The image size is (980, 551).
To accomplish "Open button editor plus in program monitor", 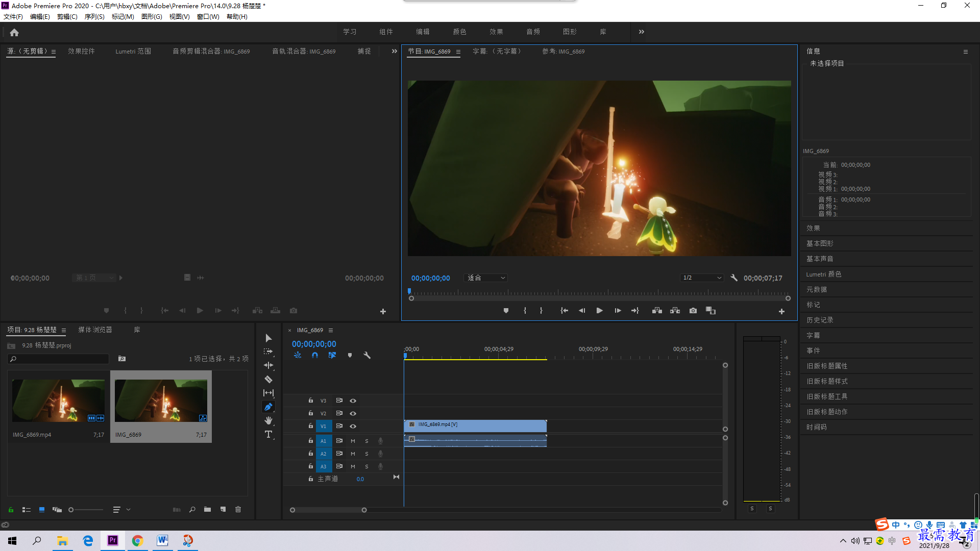I will click(x=781, y=311).
